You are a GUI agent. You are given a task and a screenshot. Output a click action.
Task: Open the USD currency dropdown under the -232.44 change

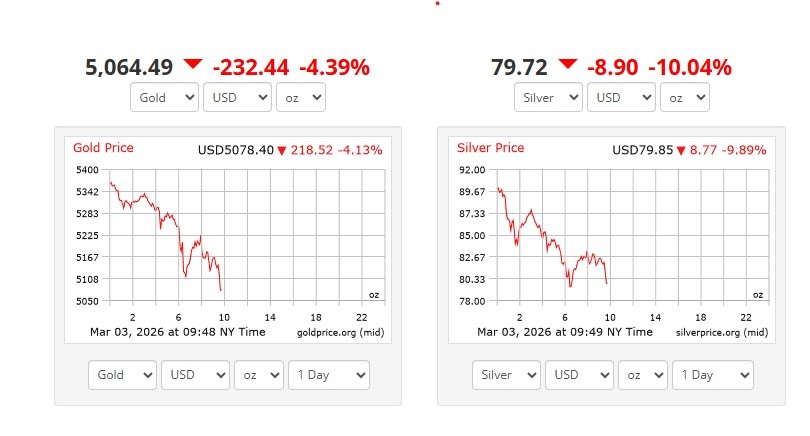pyautogui.click(x=237, y=98)
